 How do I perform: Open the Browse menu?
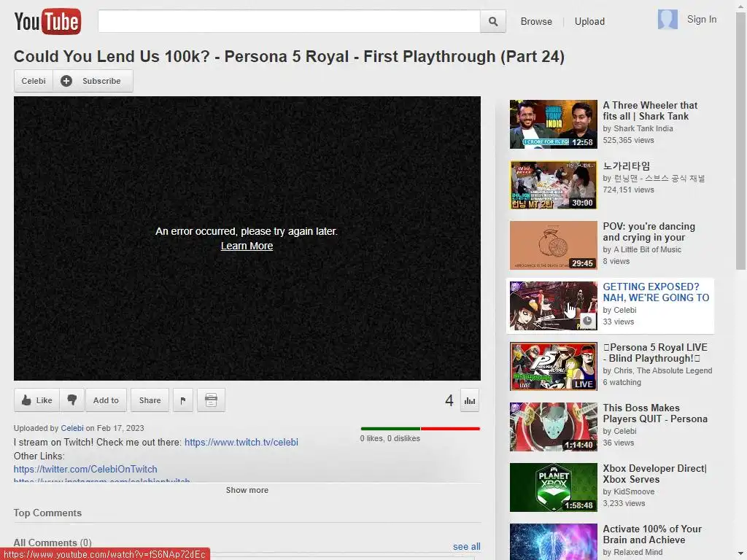(536, 21)
